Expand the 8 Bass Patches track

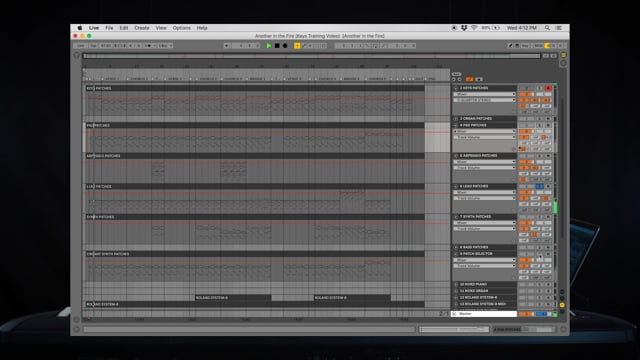(x=456, y=247)
